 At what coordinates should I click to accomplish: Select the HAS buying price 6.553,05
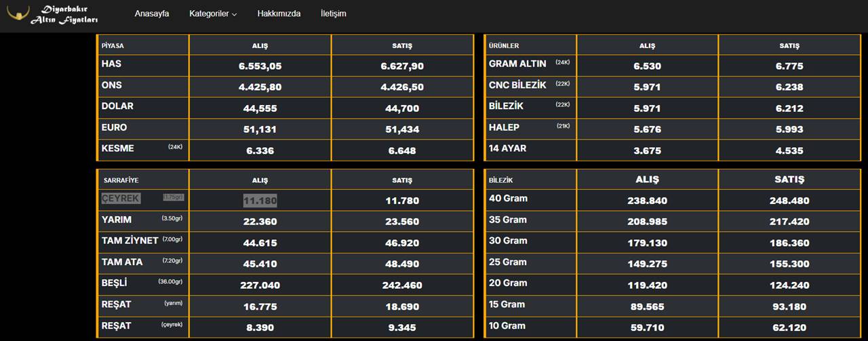point(260,66)
